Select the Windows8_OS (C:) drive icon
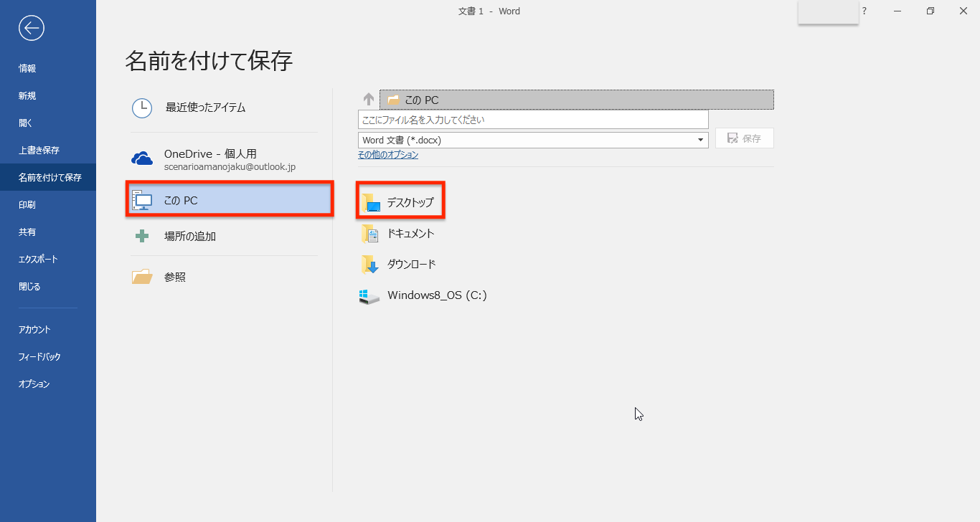Screen dimensions: 980x522 click(x=369, y=295)
